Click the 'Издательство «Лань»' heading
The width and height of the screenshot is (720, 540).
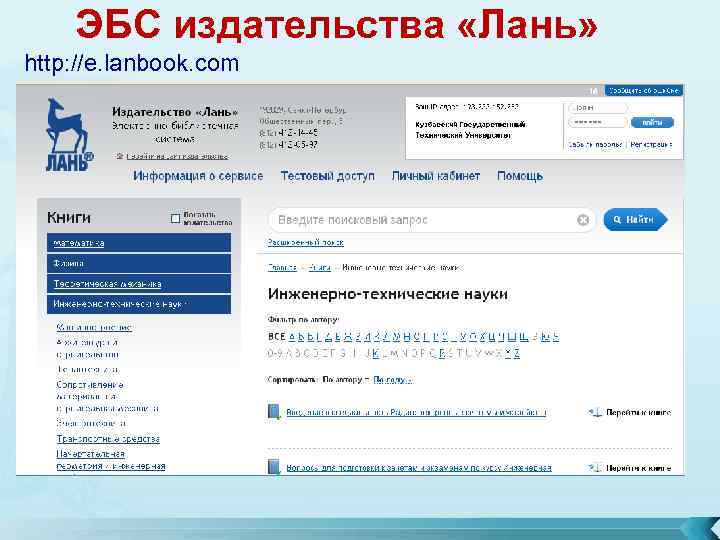pos(175,112)
